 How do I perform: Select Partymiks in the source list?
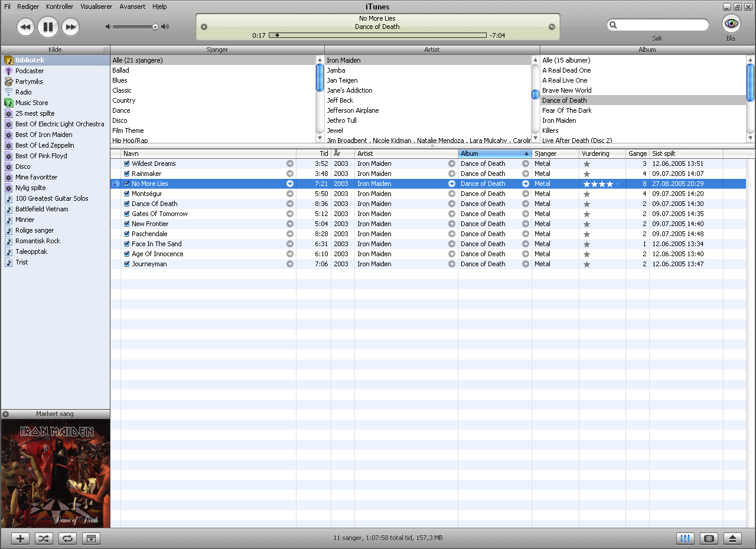click(29, 81)
